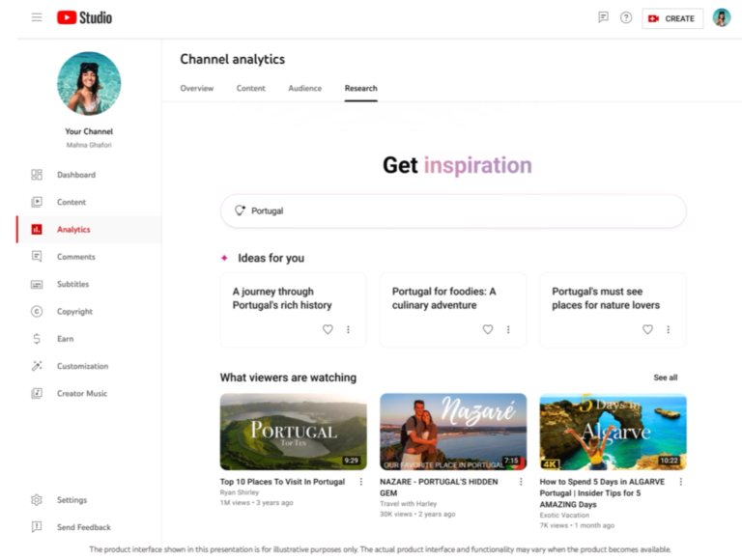Open the hamburger navigation menu
Viewport: 742px width, 560px height.
37,17
